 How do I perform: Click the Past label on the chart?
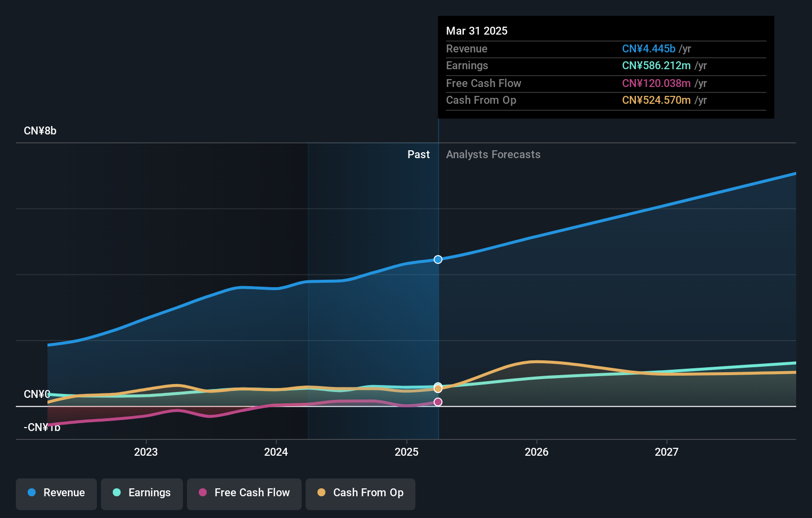coord(418,155)
